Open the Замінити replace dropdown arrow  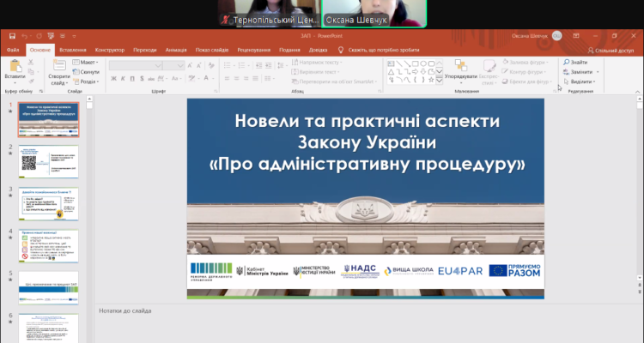598,72
